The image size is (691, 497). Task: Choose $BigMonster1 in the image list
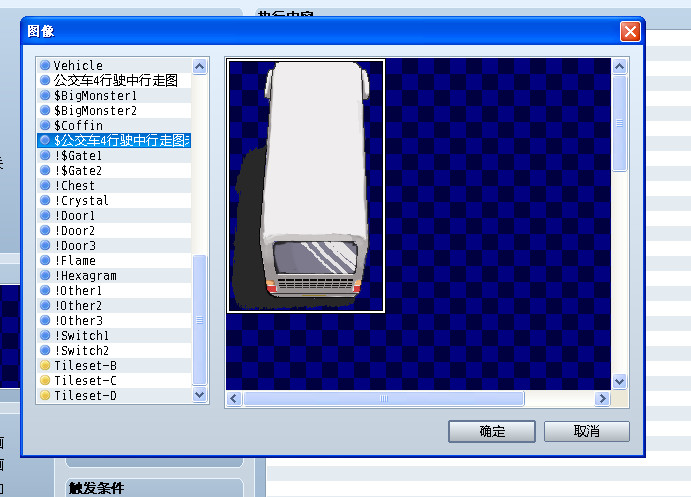[x=114, y=95]
